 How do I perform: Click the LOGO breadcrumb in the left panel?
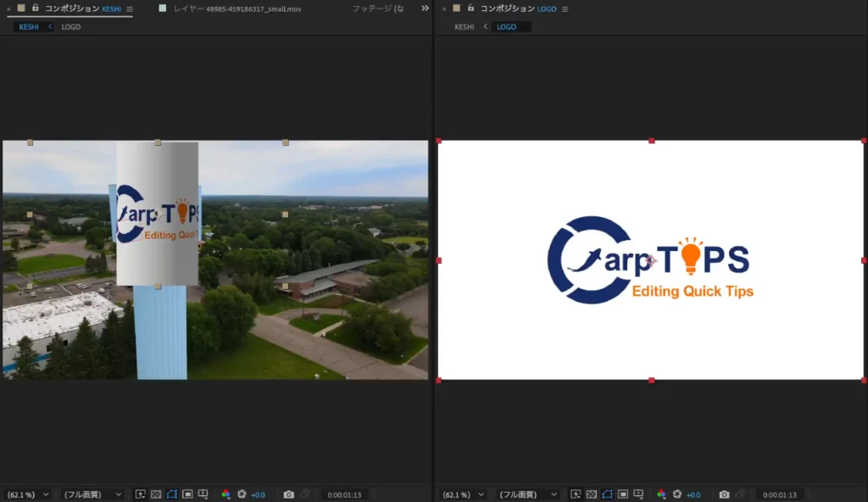[x=71, y=26]
